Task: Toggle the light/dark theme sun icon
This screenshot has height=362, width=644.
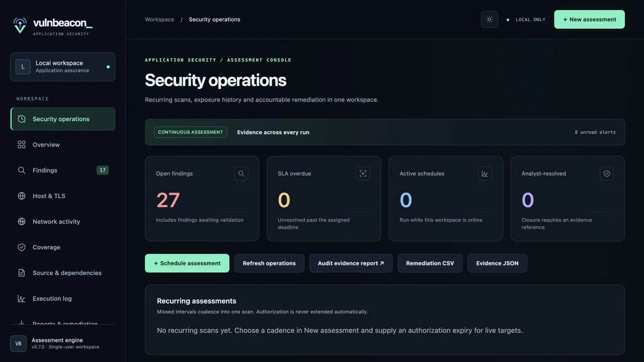Action: click(490, 20)
